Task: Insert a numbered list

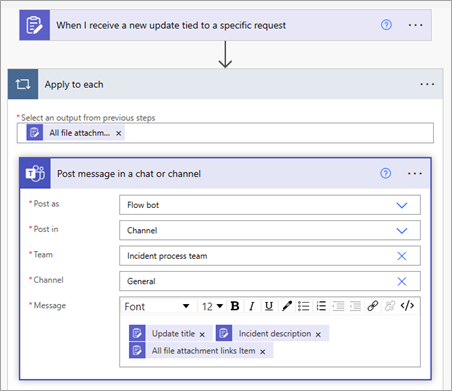Action: point(321,306)
